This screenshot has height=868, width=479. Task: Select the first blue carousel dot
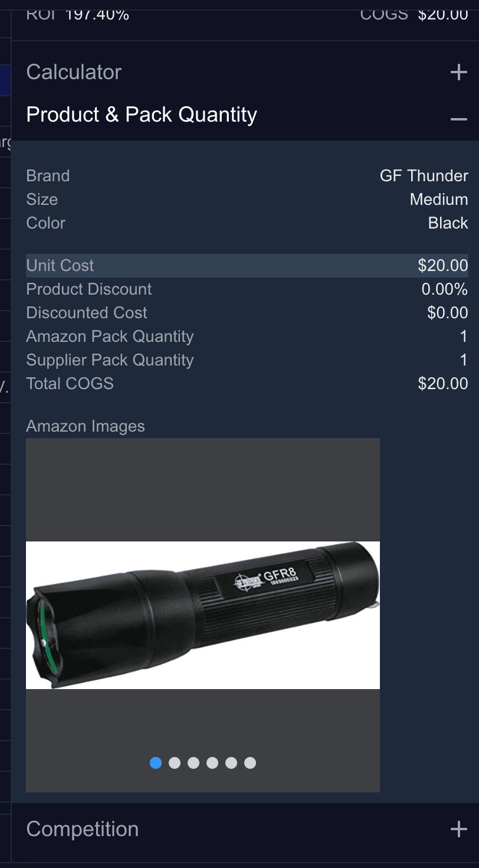[x=156, y=763]
